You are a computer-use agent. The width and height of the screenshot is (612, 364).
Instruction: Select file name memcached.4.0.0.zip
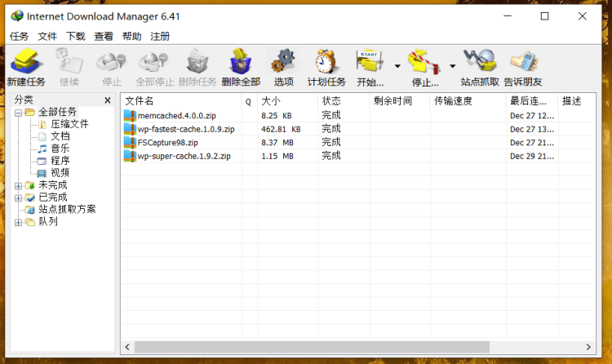177,116
